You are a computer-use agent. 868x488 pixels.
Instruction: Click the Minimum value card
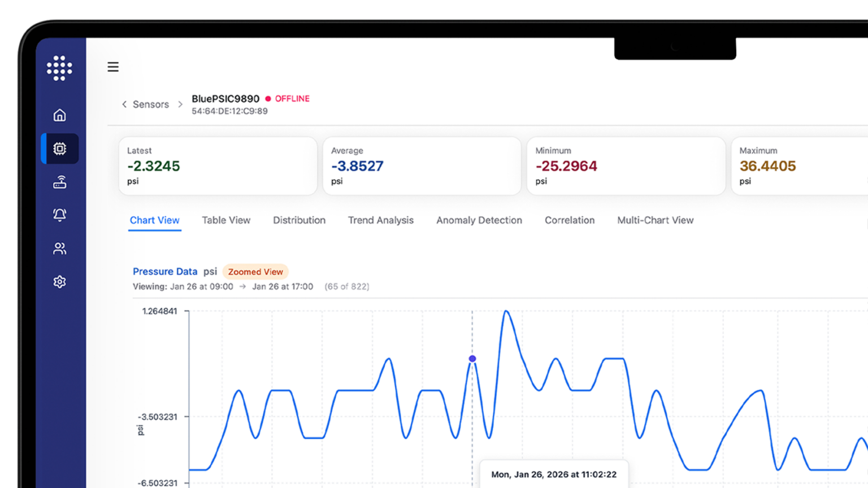pos(626,166)
